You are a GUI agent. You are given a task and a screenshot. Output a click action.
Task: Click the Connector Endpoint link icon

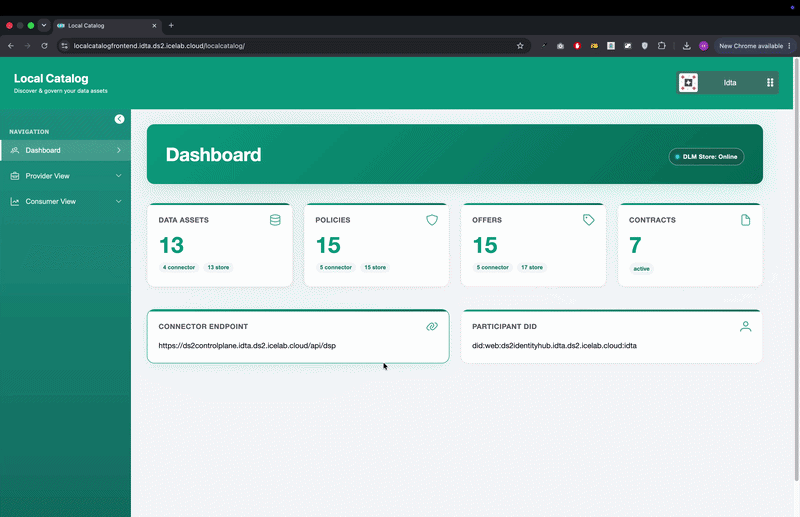[432, 327]
